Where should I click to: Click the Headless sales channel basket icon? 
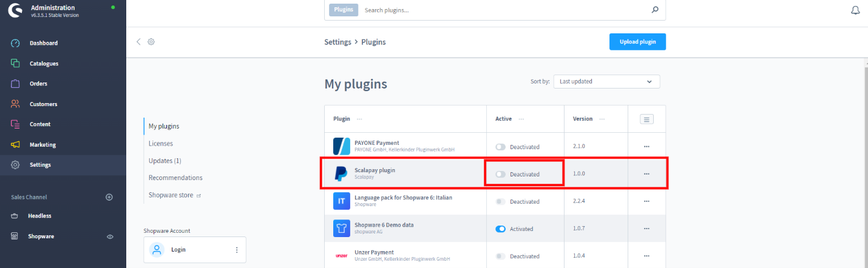pyautogui.click(x=16, y=216)
